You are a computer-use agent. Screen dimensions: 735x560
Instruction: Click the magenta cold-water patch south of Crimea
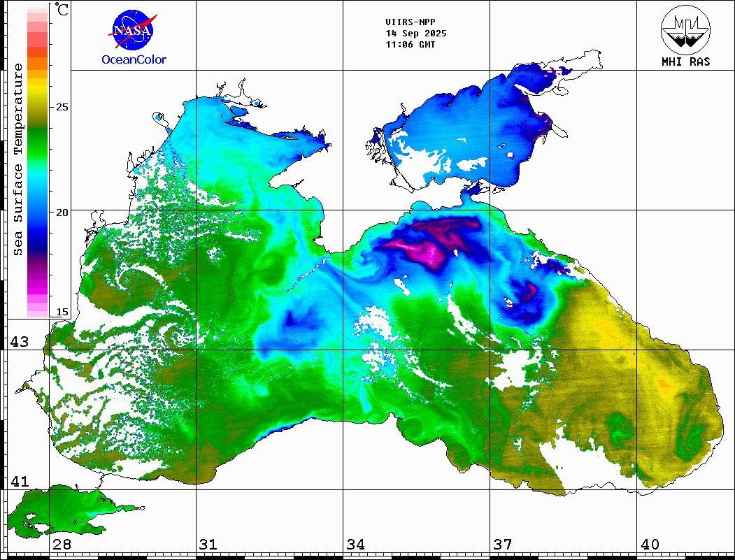coord(427,248)
